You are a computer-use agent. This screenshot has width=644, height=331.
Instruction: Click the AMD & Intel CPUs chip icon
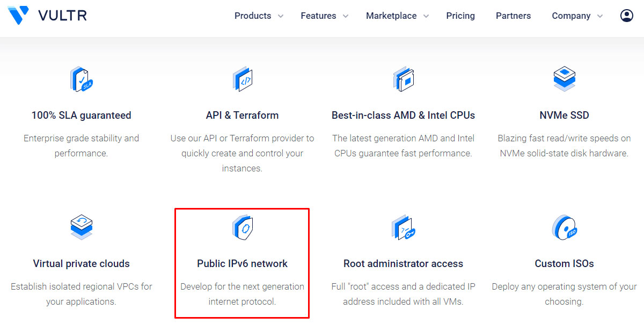(x=404, y=79)
